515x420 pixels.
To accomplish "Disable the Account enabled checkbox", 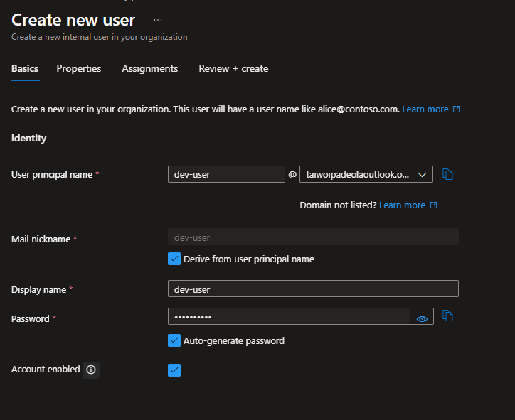I will (x=174, y=370).
